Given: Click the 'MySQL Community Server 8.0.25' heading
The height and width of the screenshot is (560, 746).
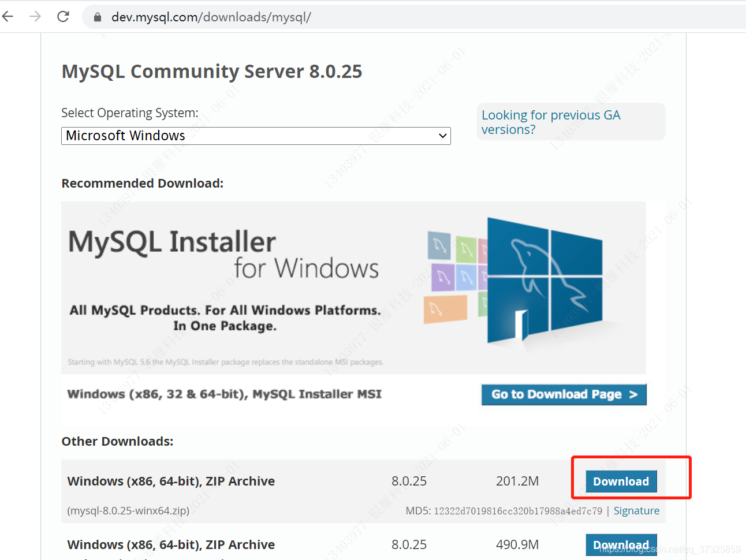Looking at the screenshot, I should pos(212,72).
